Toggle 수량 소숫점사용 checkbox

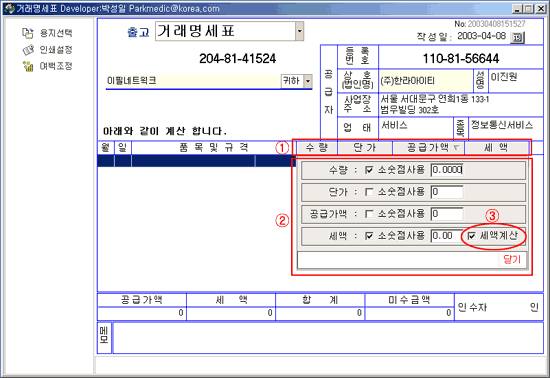pyautogui.click(x=369, y=170)
